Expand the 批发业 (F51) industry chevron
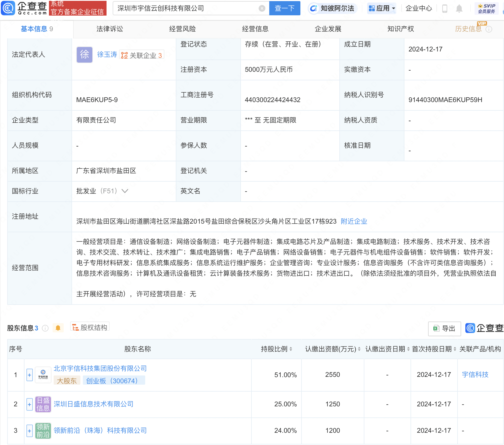 pyautogui.click(x=125, y=191)
